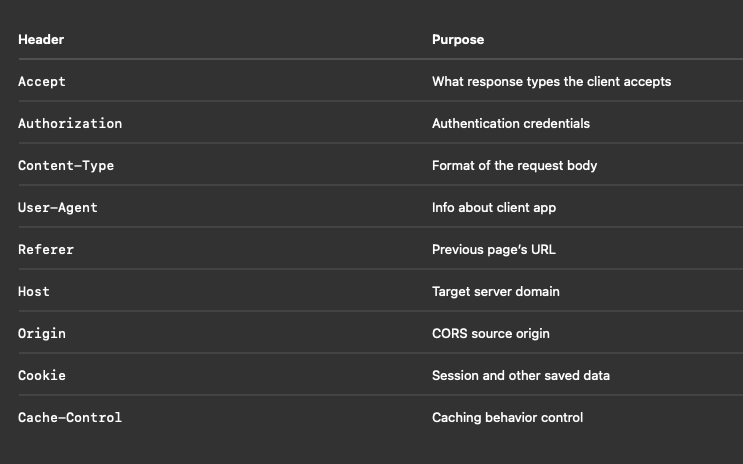Image resolution: width=743 pixels, height=464 pixels.
Task: Select the Referer header name
Action: (46, 249)
